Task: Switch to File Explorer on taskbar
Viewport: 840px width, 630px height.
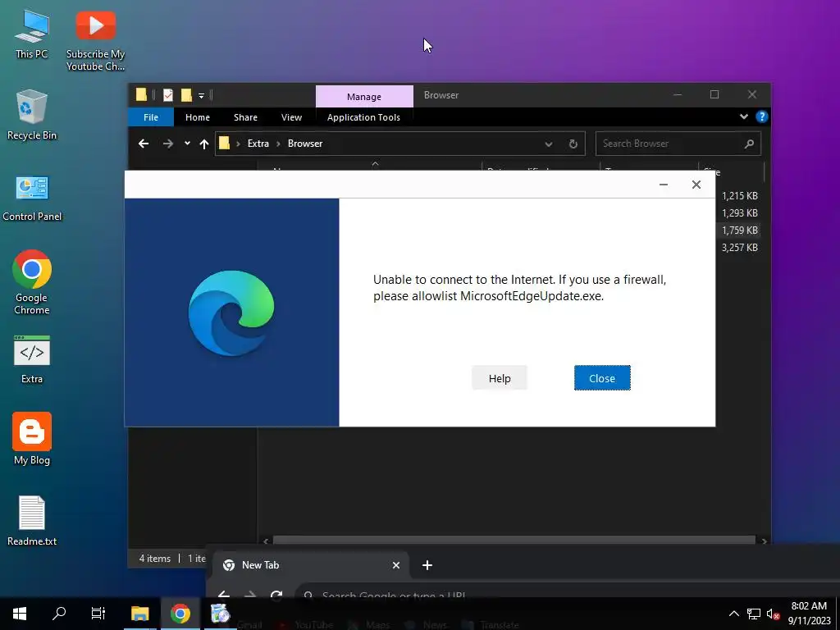Action: (139, 614)
